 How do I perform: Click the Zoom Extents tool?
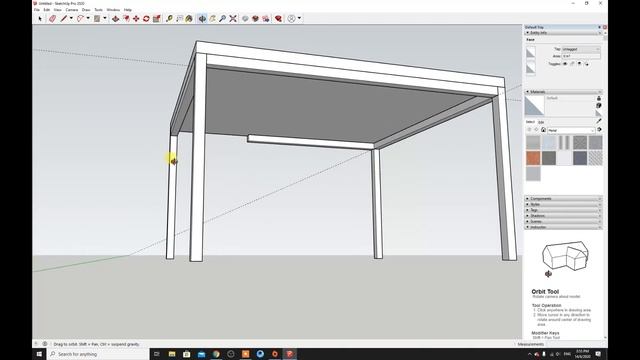pos(233,18)
